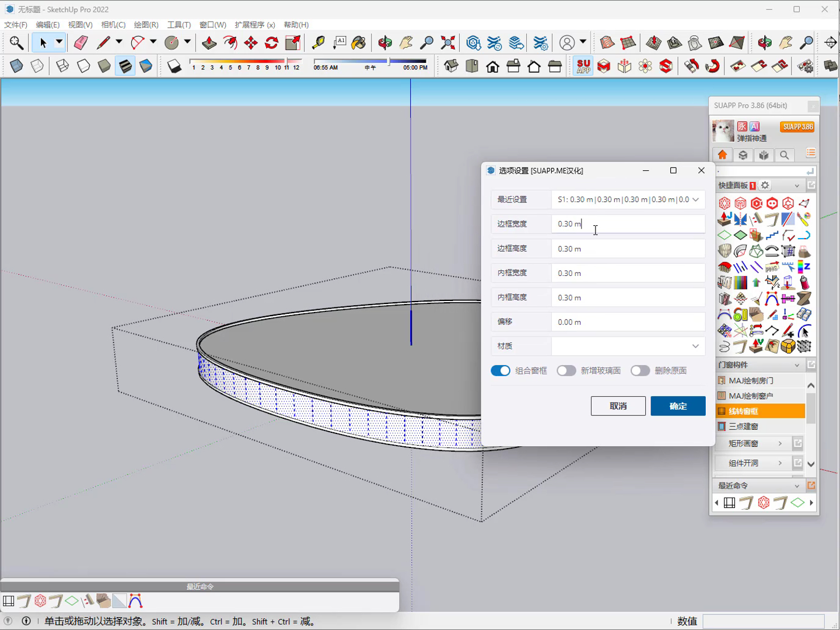This screenshot has height=630, width=840.
Task: Select the Push/Pull tool
Action: click(209, 43)
